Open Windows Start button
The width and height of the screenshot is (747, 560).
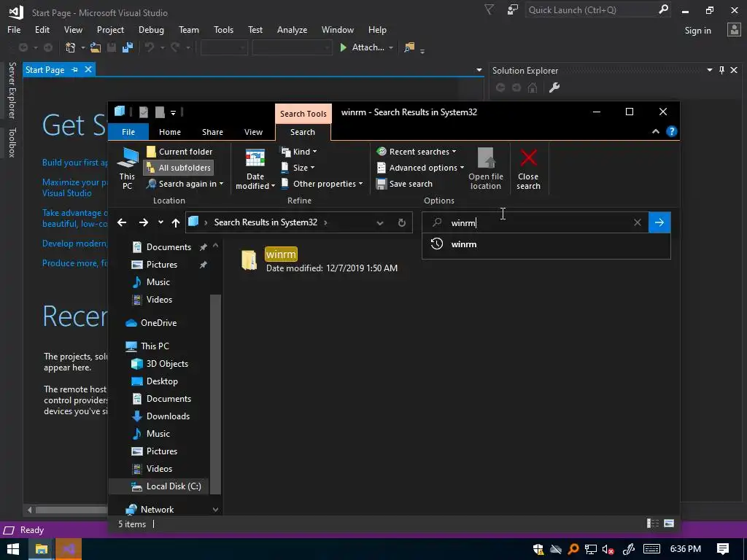tap(13, 550)
